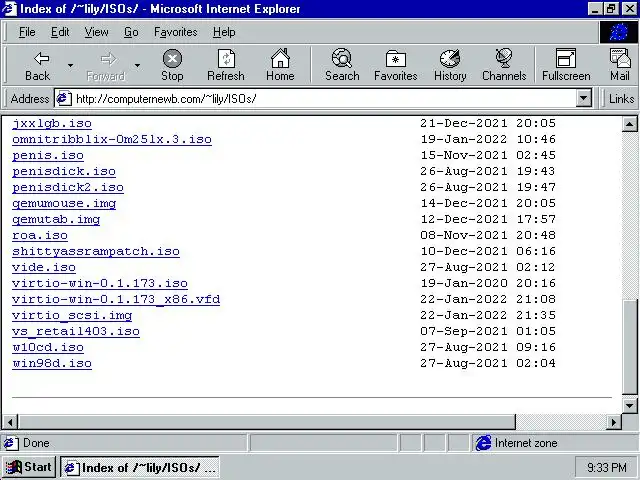Open the Search toolbar pane
The width and height of the screenshot is (640, 480).
click(342, 65)
